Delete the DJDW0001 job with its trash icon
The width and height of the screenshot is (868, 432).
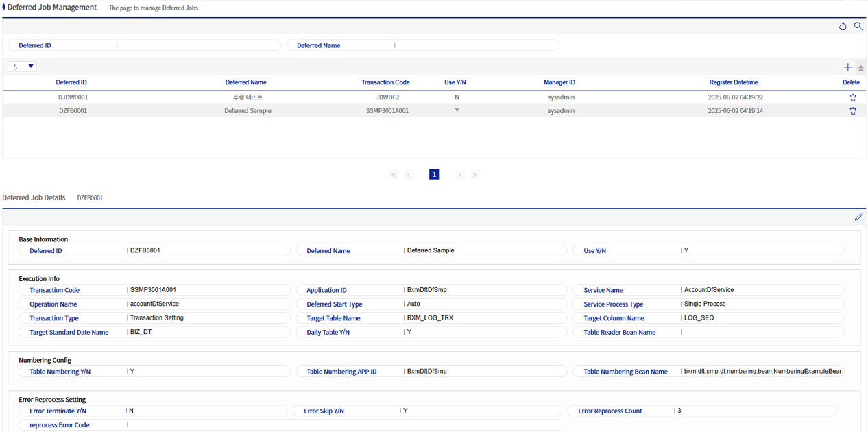tap(852, 97)
